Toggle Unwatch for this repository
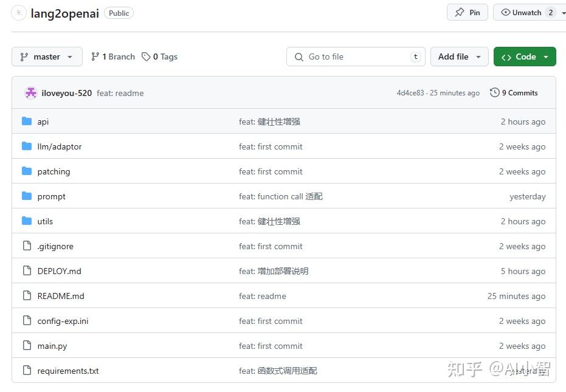Screen dimensions: 566x392 (x=521, y=13)
